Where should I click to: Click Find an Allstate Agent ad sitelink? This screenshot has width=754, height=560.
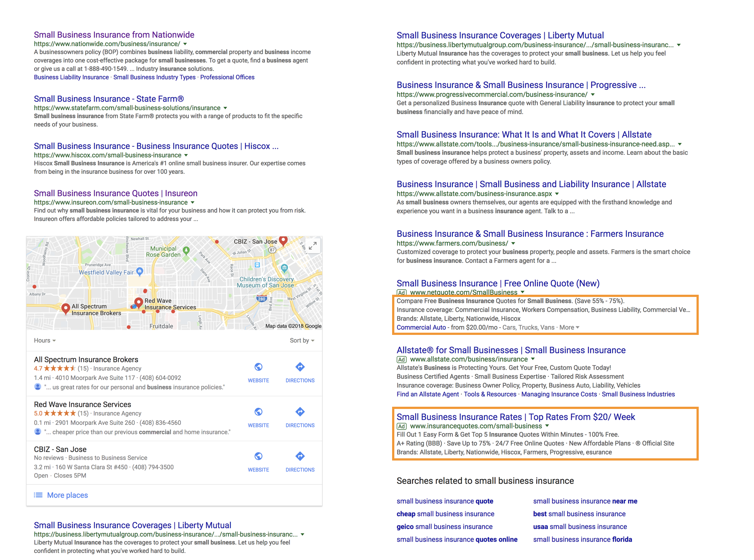coord(427,394)
